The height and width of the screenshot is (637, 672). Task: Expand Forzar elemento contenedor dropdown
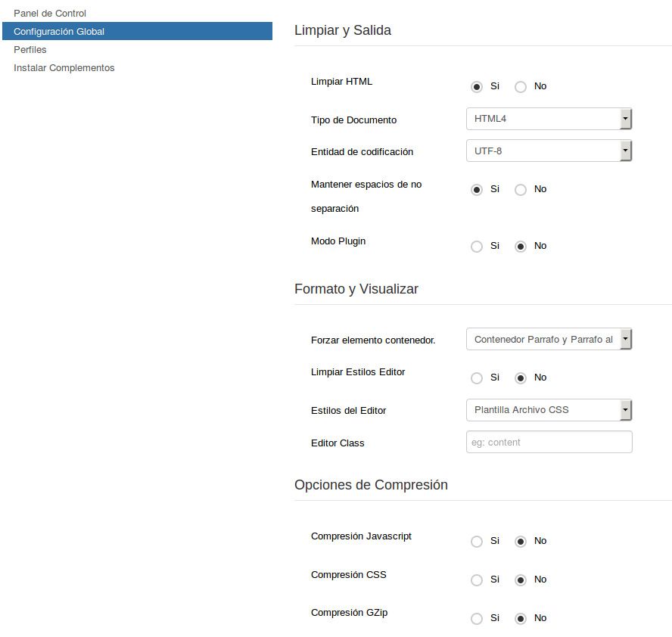tap(549, 339)
